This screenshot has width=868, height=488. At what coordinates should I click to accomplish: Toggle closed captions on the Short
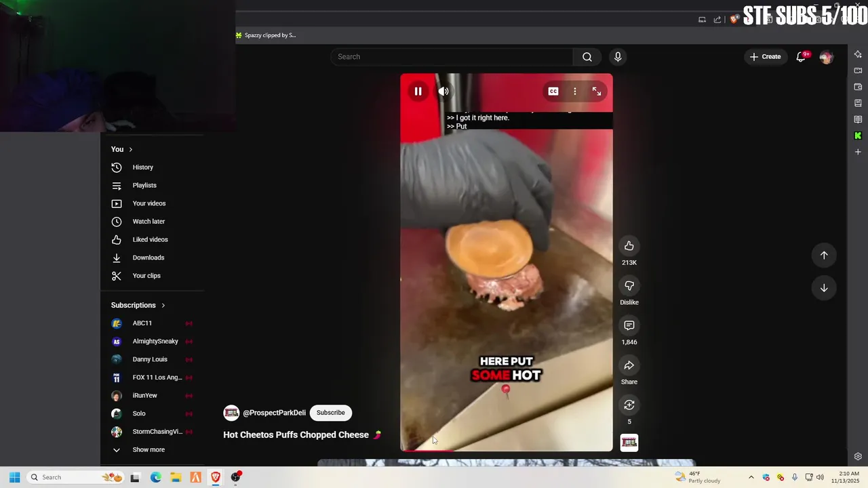(x=553, y=91)
